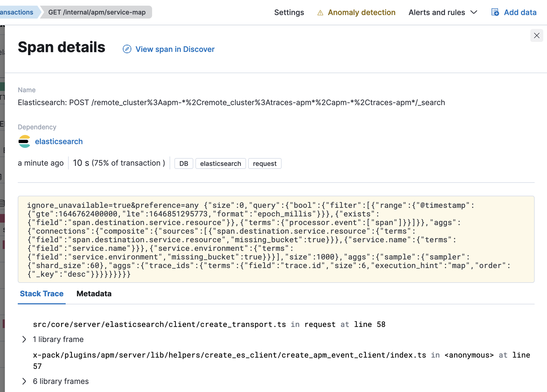Click the elasticsearch badge
The image size is (547, 392).
220,163
